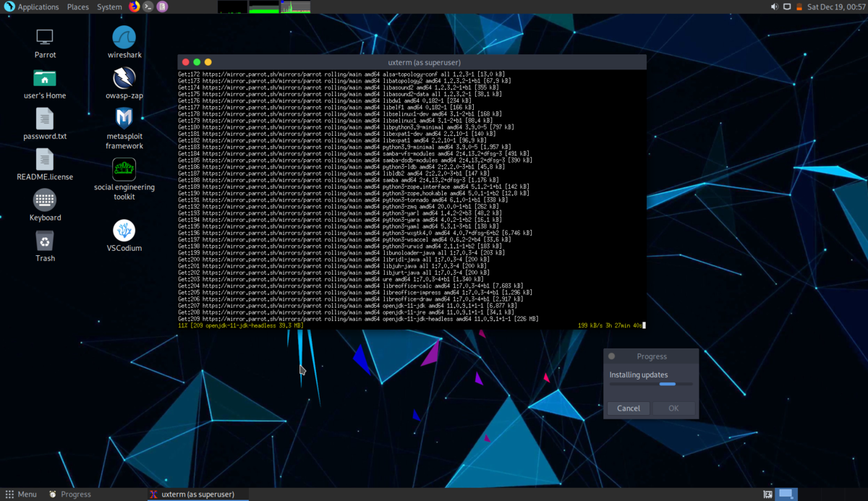
Task: Launch VSCodium from the desktop
Action: click(124, 230)
